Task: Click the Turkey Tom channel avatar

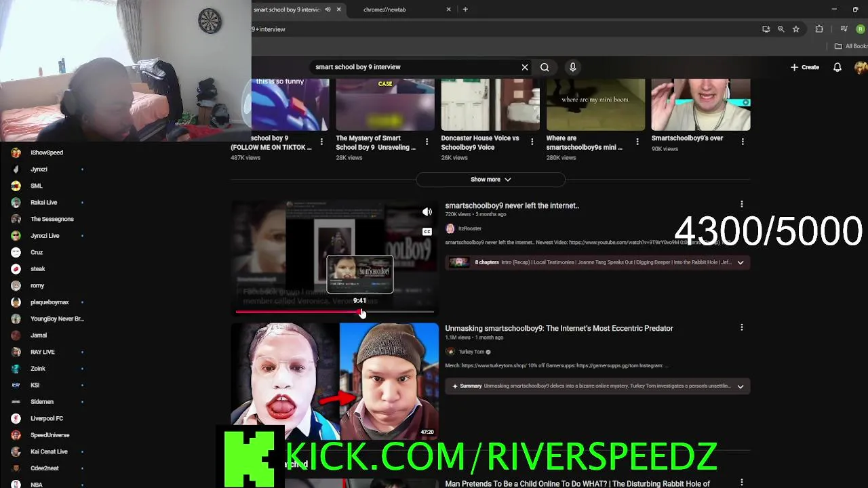Action: (450, 352)
